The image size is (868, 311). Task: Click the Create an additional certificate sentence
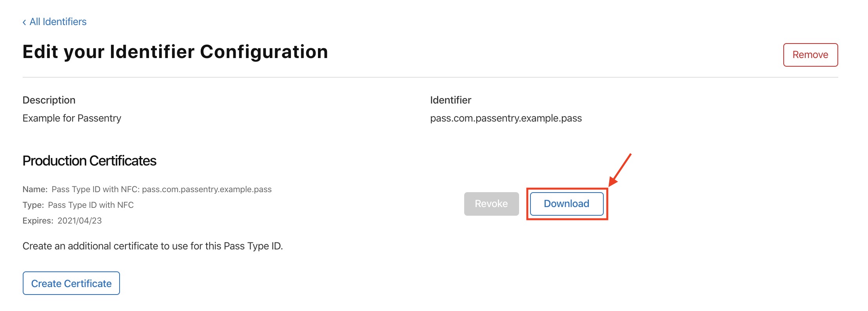tap(153, 246)
